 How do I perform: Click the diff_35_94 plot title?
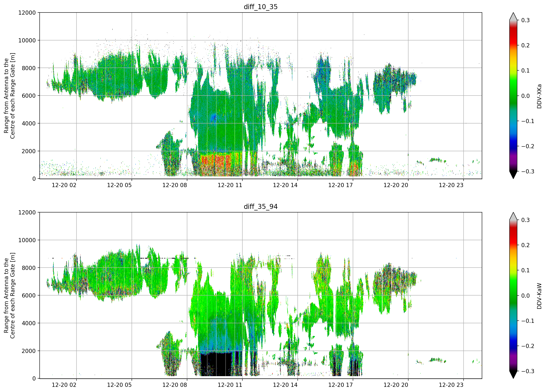coord(260,207)
